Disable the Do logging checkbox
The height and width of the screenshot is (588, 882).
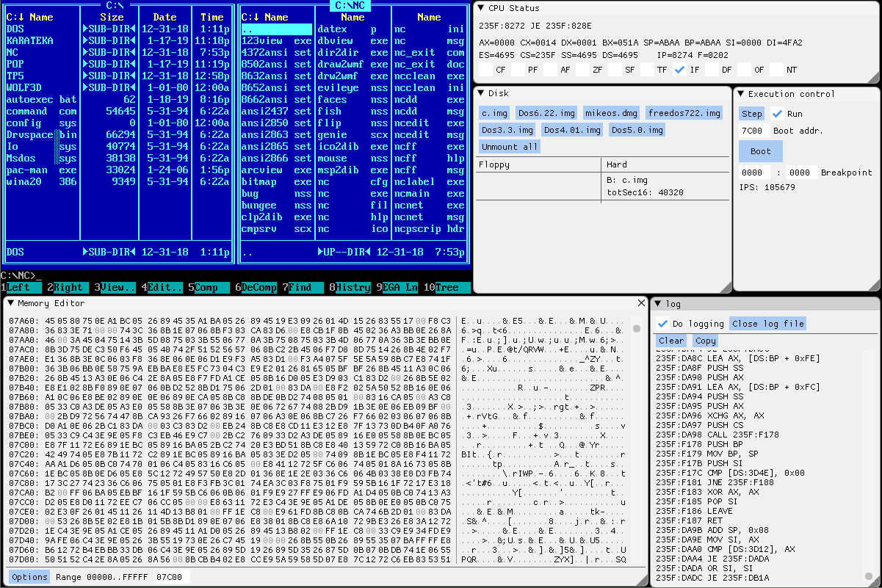coord(662,324)
